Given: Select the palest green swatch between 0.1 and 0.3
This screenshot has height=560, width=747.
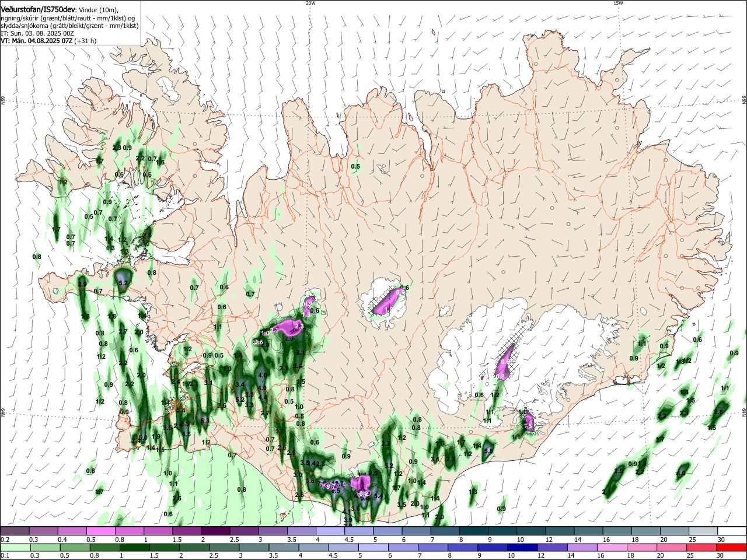Looking at the screenshot, I should pyautogui.click(x=16, y=547).
